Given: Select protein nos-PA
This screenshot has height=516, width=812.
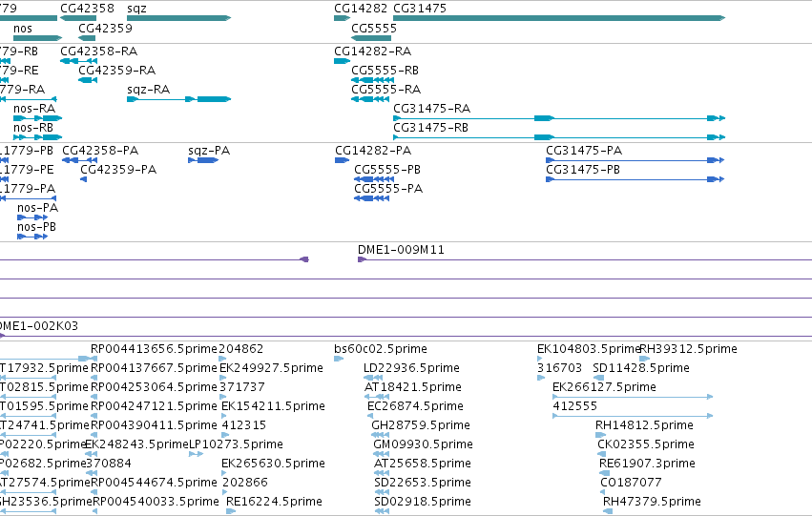Looking at the screenshot, I should (38, 208).
